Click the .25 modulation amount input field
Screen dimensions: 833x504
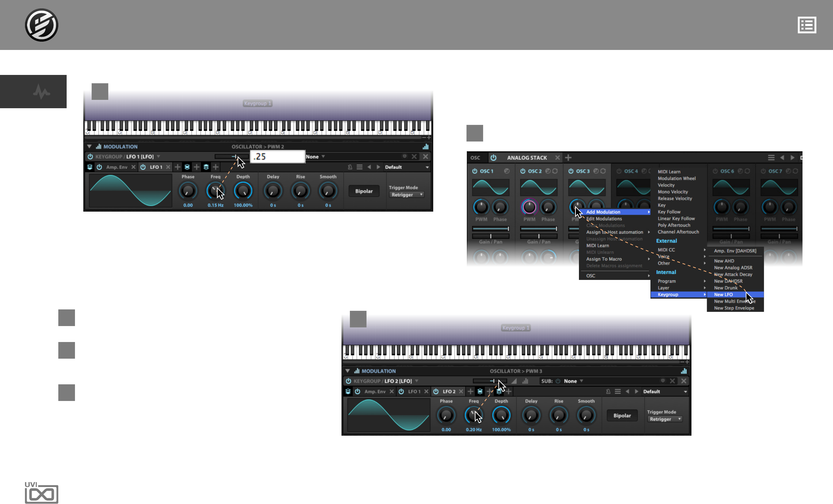tap(277, 157)
